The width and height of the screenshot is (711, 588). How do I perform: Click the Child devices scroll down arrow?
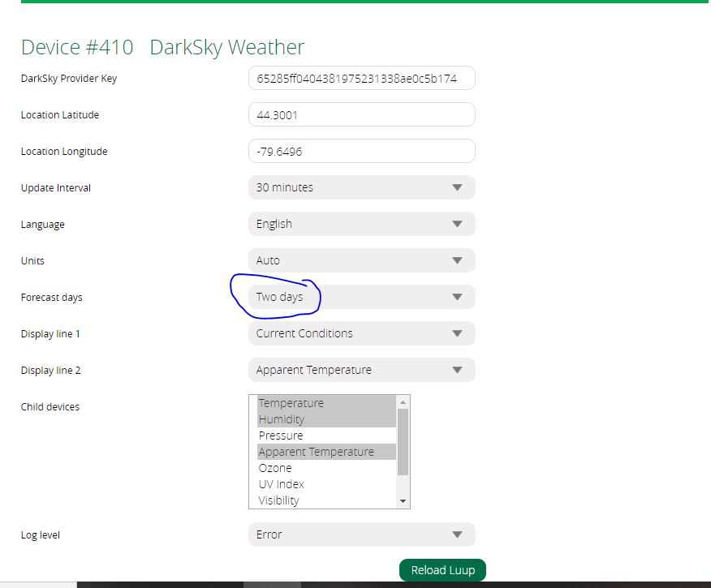(x=403, y=502)
